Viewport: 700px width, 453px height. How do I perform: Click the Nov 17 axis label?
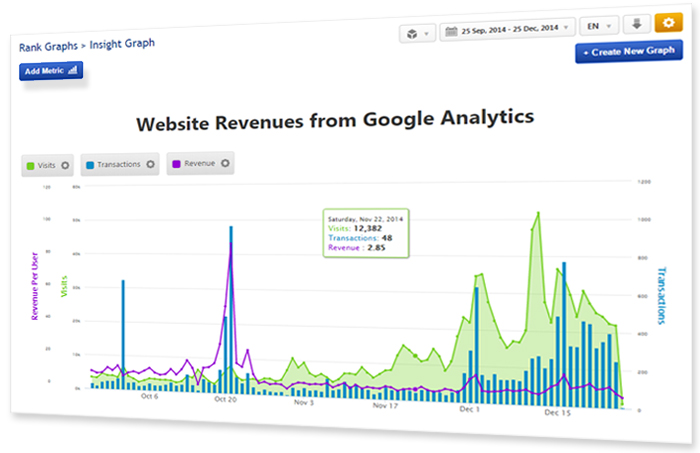tap(385, 405)
